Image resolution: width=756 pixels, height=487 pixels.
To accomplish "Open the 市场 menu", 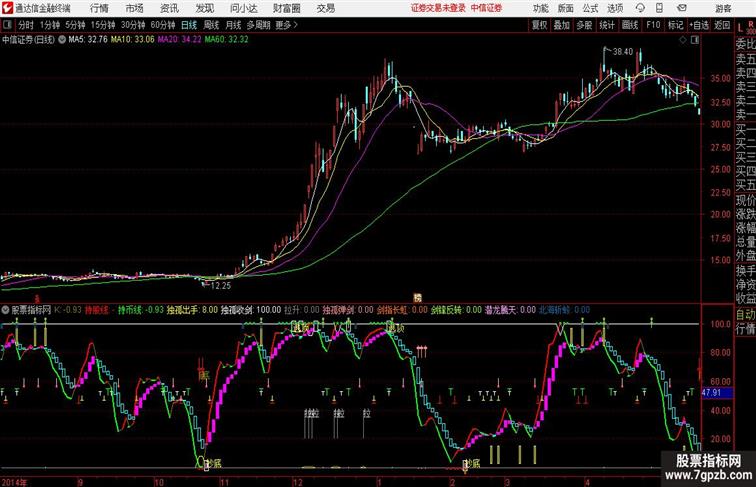I will [x=134, y=8].
